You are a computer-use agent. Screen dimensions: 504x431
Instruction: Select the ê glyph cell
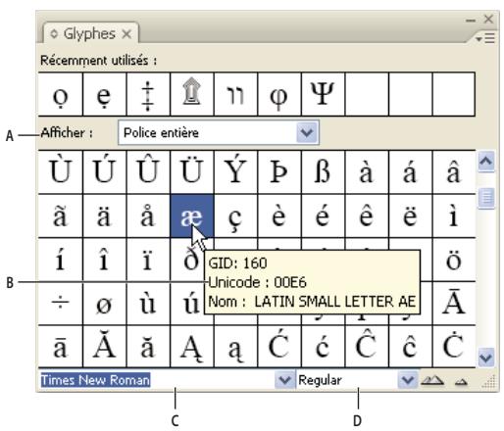click(x=368, y=215)
